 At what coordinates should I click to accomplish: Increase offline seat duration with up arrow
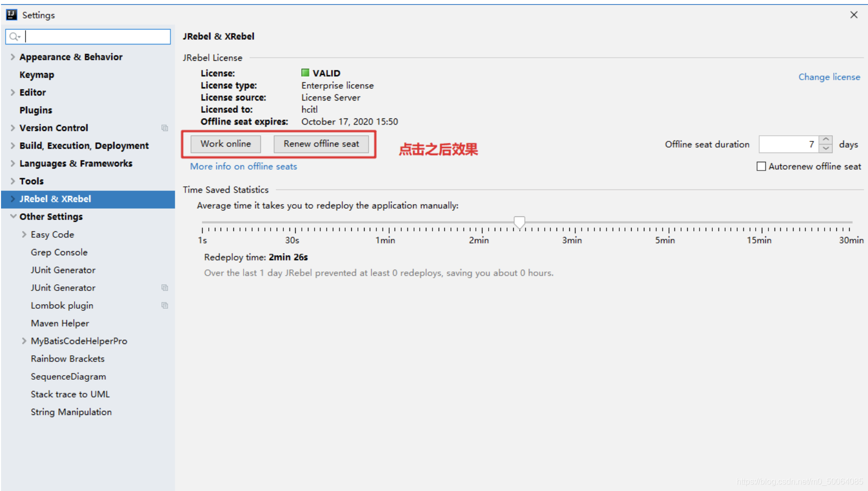pyautogui.click(x=826, y=140)
